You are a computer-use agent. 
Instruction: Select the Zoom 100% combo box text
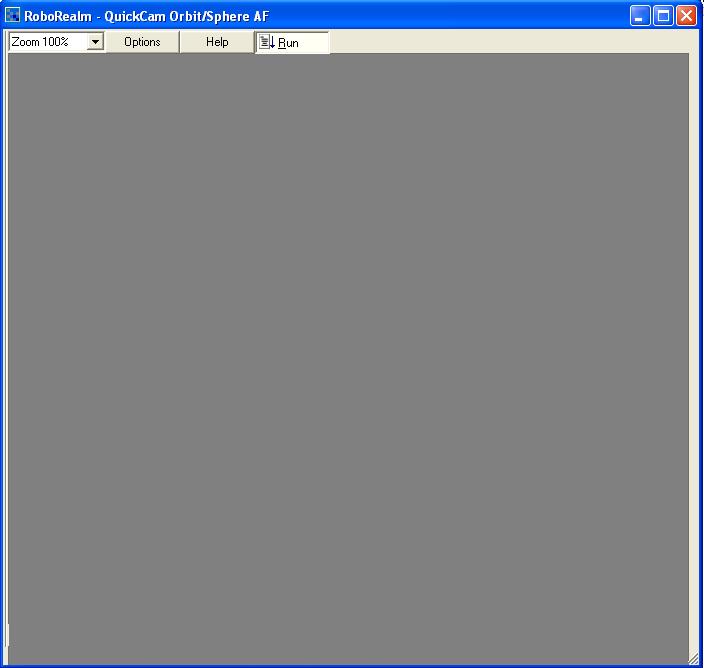tap(46, 42)
